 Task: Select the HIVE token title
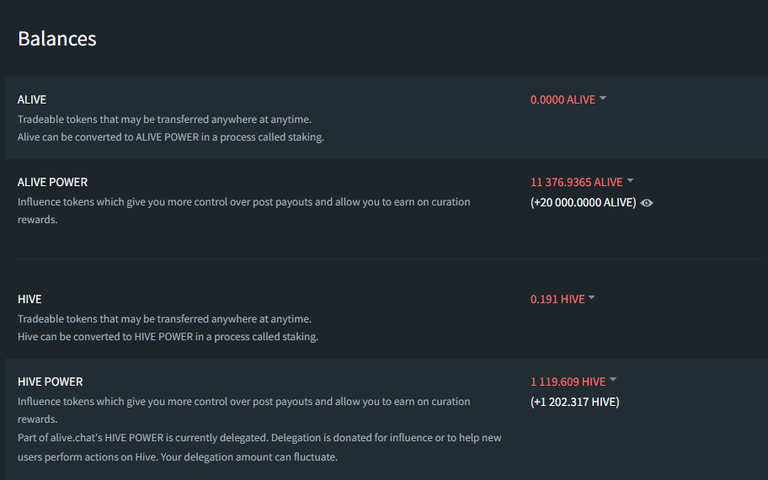tap(29, 299)
